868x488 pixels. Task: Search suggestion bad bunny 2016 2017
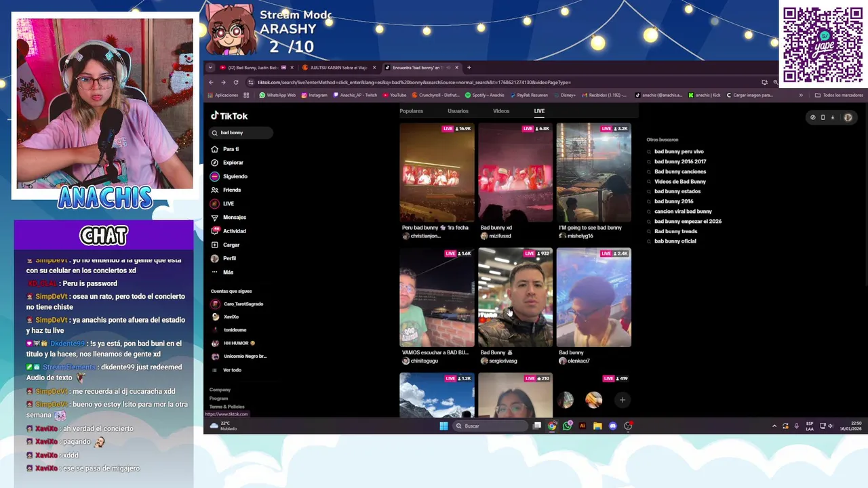pyautogui.click(x=679, y=161)
